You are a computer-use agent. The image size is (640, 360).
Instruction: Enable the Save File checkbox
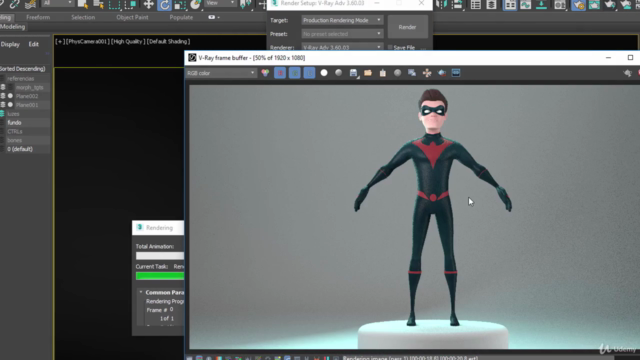coord(390,48)
